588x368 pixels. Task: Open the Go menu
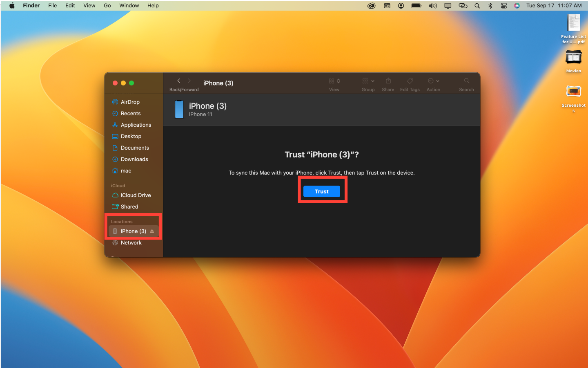coord(107,5)
